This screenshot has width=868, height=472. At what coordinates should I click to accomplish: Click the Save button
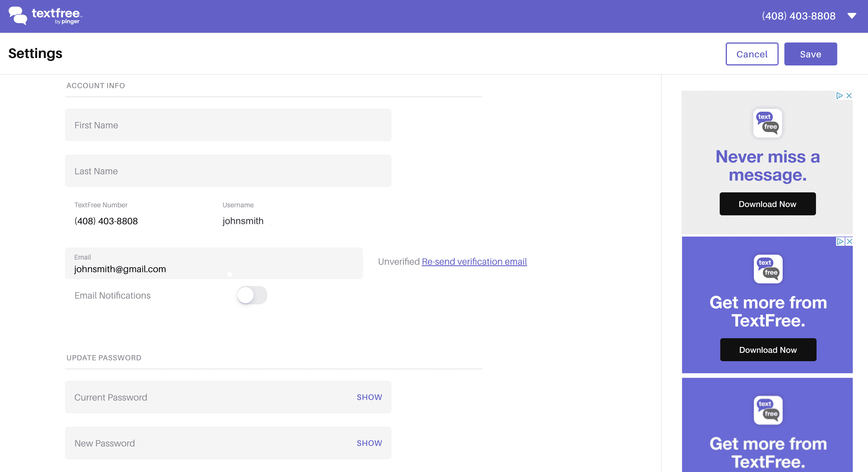(811, 54)
